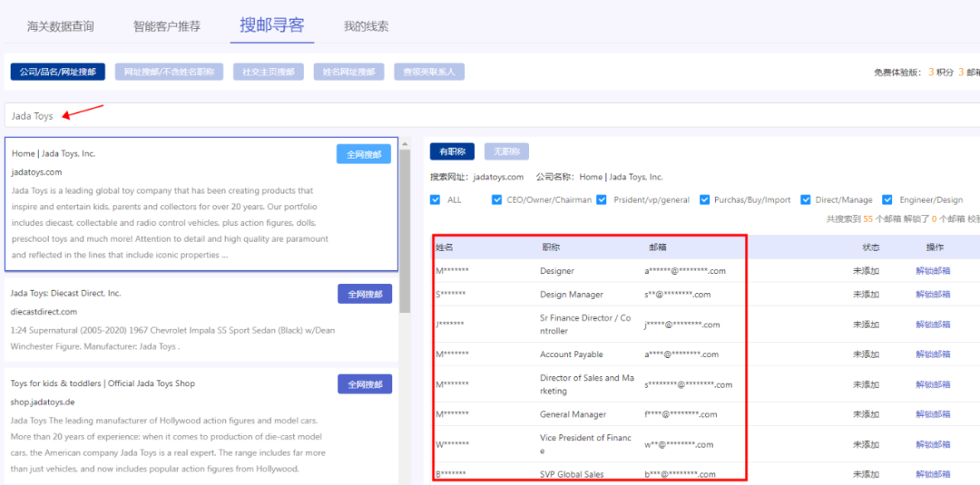The height and width of the screenshot is (485, 980).
Task: Click 解锁邮箱 for Account Payable row
Action: pyautogui.click(x=933, y=354)
